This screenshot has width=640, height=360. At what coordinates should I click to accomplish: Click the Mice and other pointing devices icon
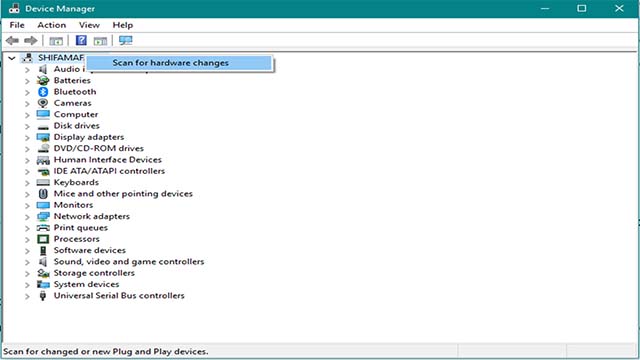43,194
